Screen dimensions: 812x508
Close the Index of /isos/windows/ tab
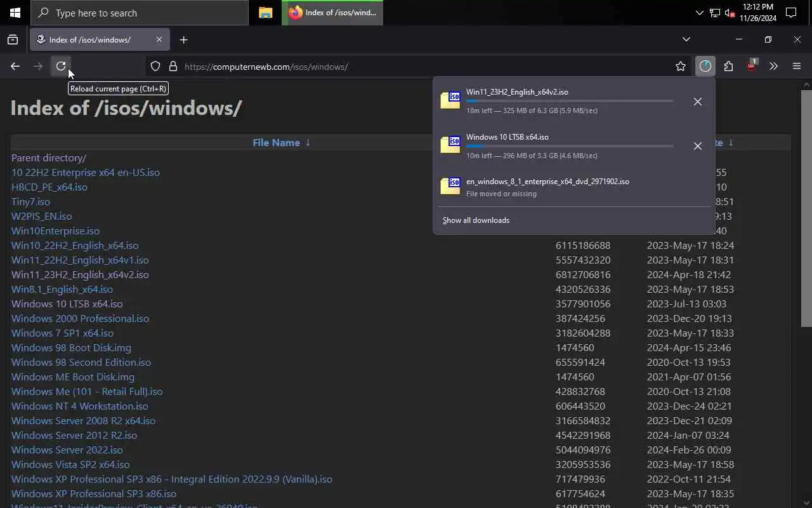[x=159, y=39]
